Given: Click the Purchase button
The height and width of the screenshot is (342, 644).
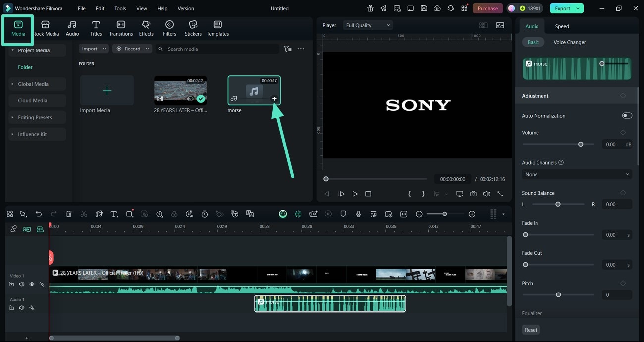Looking at the screenshot, I should tap(487, 8).
